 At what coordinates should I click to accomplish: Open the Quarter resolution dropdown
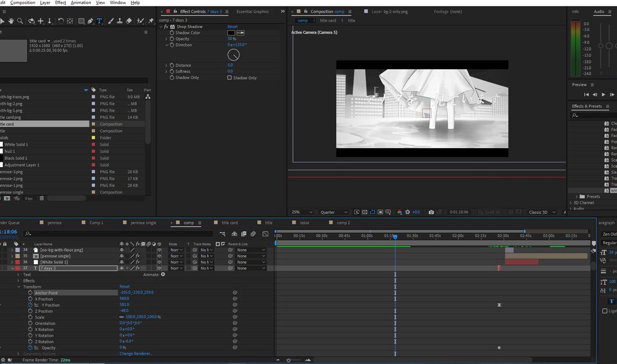coord(334,212)
